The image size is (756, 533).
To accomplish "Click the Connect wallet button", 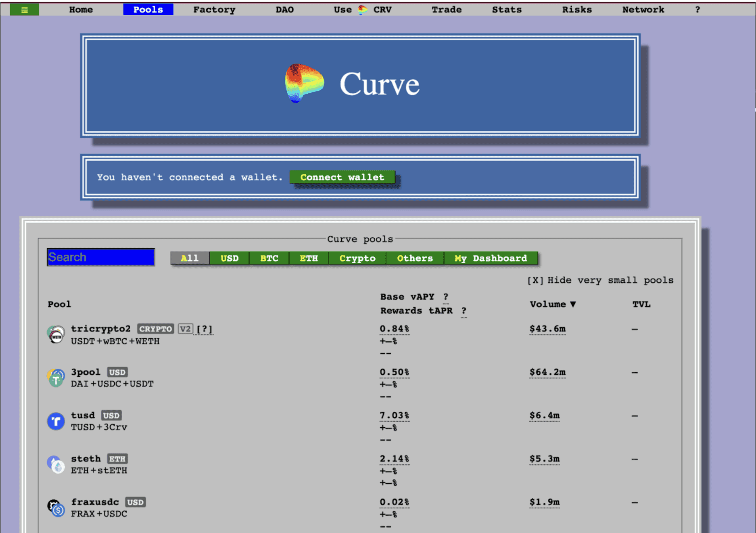I will click(342, 177).
